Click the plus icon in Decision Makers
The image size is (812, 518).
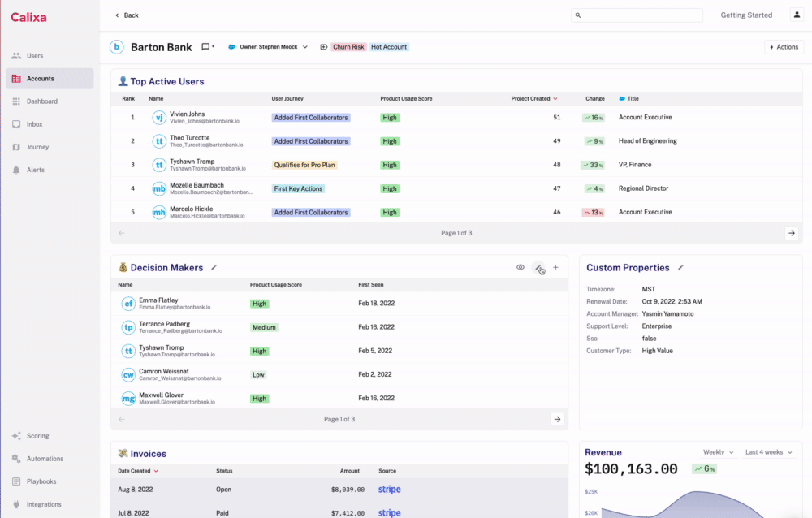click(555, 267)
